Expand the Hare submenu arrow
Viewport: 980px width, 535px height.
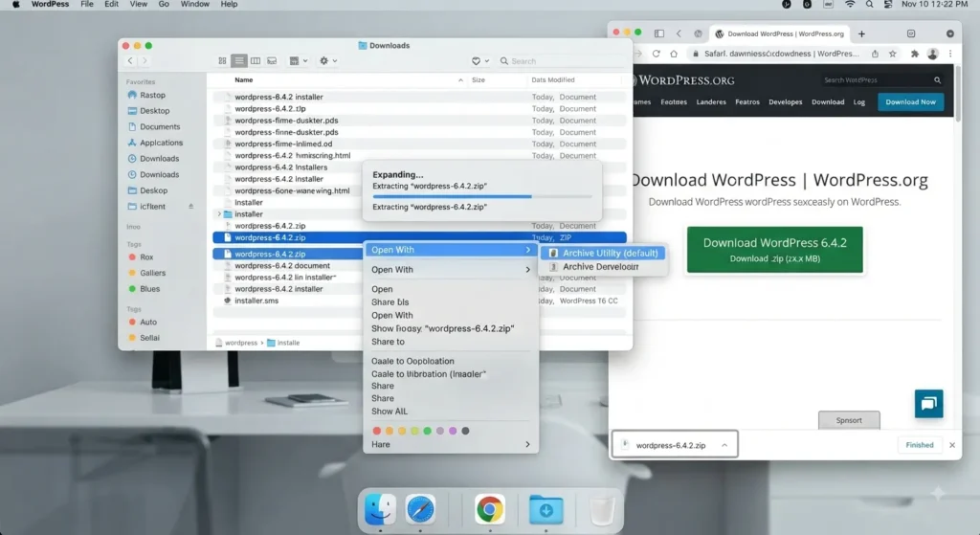click(x=527, y=444)
